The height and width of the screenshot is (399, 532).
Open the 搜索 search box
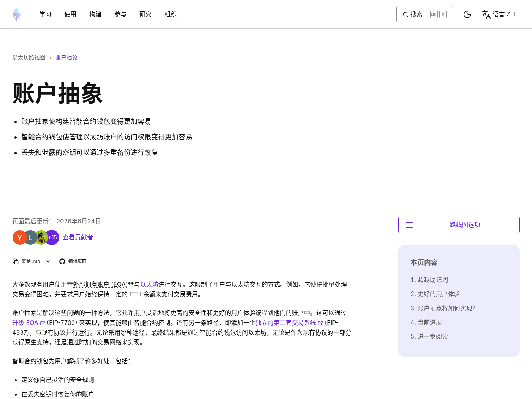[x=425, y=14]
